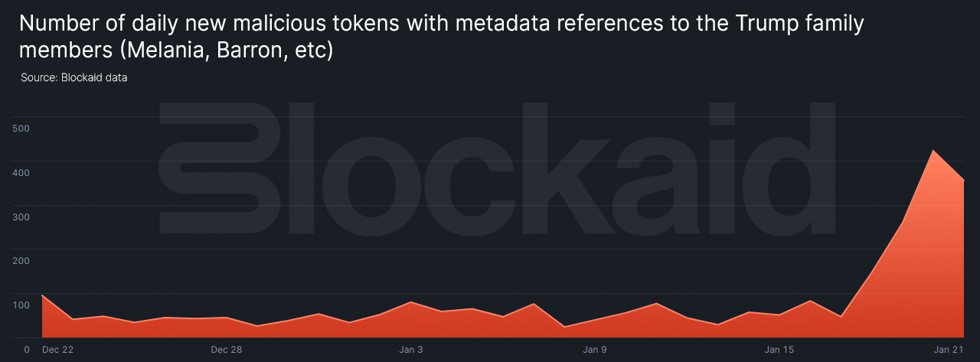
Task: Click the line's first data point at left edge
Action: tap(43, 295)
